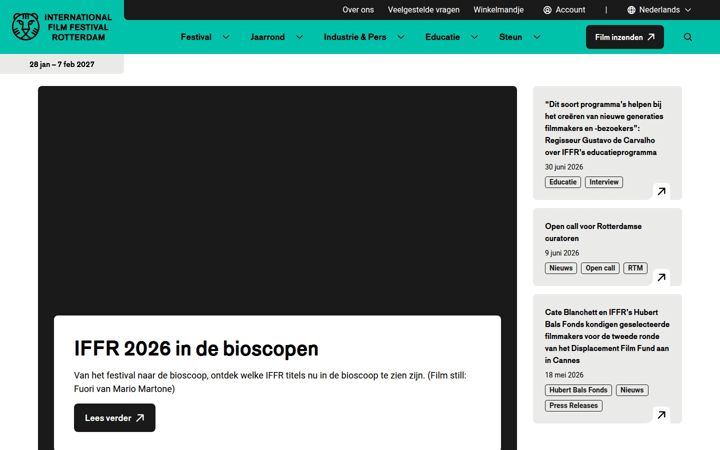
Task: Select the Open call tag
Action: (600, 268)
